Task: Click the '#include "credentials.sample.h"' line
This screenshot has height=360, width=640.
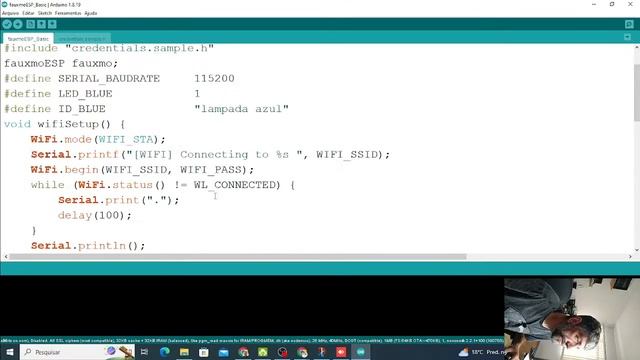Action: [109, 48]
